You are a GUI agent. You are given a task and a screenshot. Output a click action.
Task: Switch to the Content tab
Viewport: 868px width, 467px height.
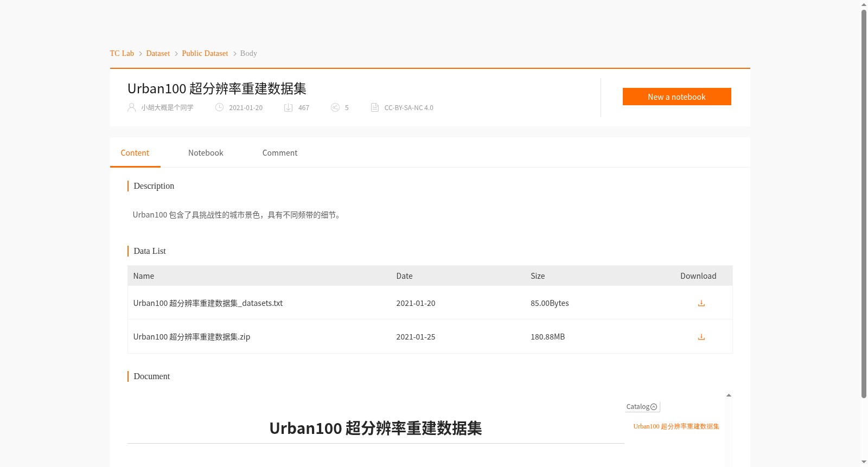[x=135, y=153]
